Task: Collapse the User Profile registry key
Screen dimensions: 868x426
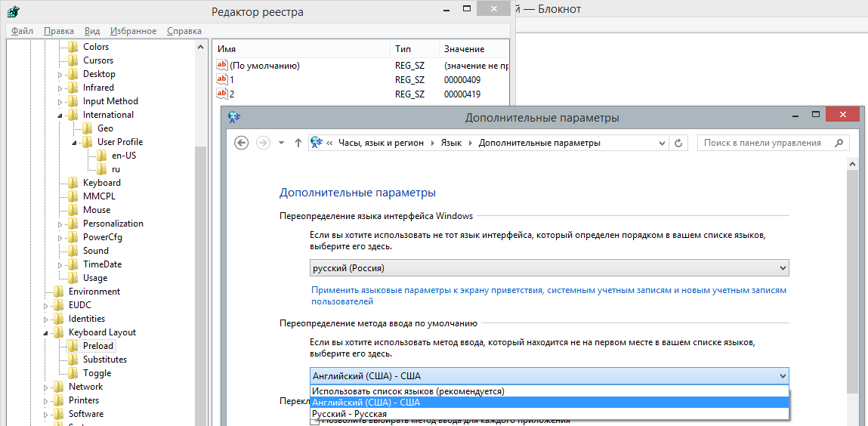Action: pos(75,142)
